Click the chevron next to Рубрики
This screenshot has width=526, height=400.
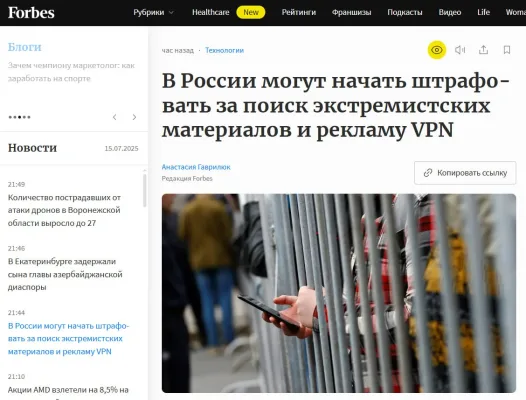pos(171,13)
